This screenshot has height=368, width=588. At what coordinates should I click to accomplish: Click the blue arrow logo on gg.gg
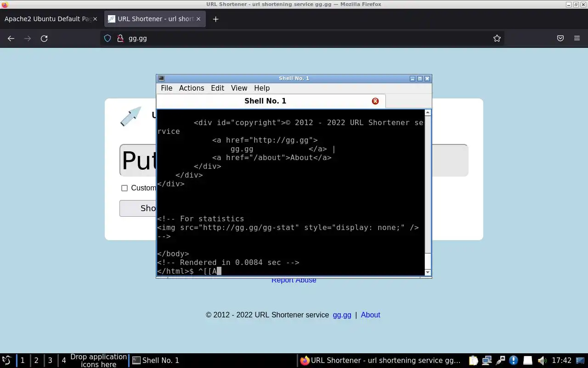pyautogui.click(x=131, y=116)
